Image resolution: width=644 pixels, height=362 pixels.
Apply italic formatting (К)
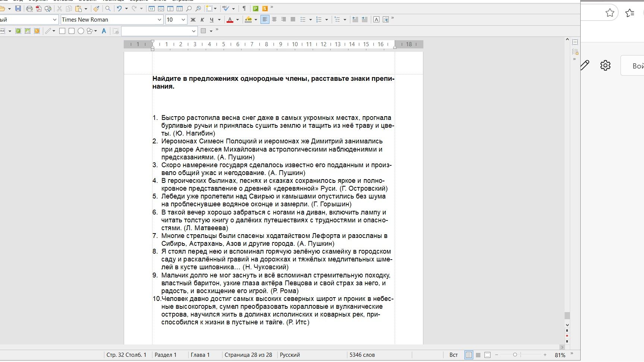202,20
